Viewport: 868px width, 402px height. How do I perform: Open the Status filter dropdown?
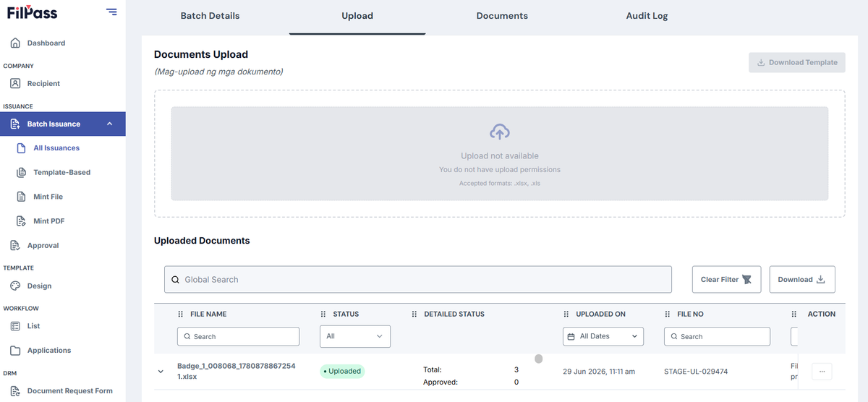(355, 336)
